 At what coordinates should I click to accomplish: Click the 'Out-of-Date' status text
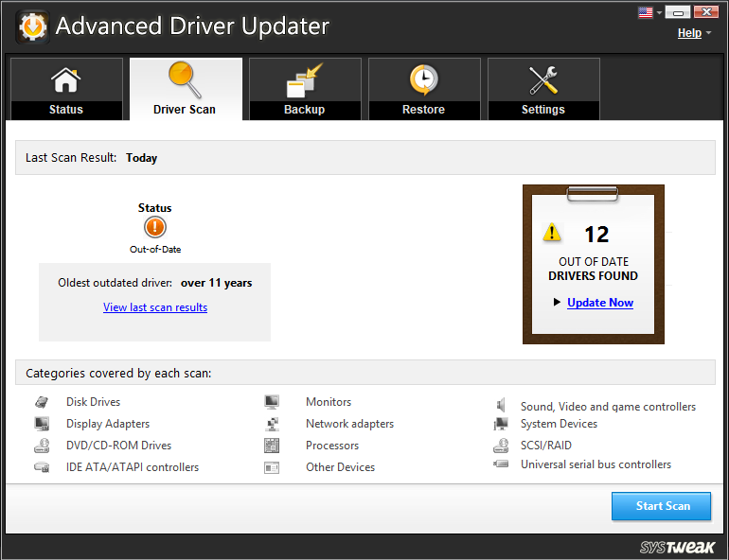pyautogui.click(x=155, y=250)
